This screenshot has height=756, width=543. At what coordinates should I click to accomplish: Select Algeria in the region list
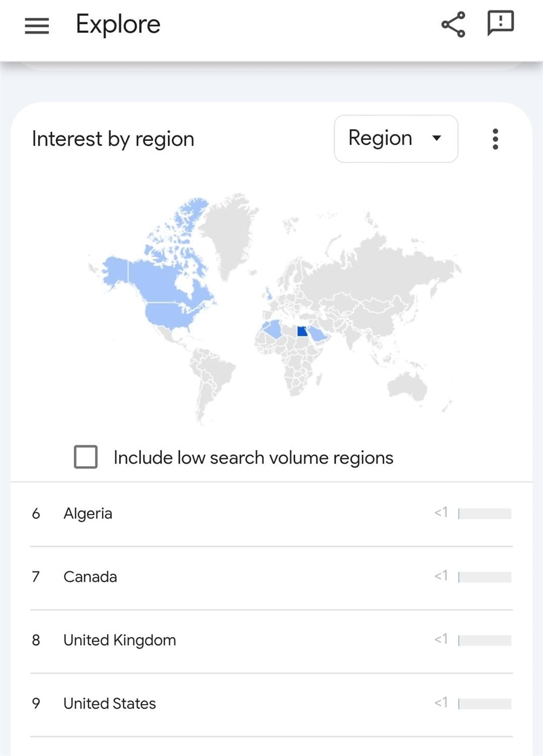click(271, 514)
